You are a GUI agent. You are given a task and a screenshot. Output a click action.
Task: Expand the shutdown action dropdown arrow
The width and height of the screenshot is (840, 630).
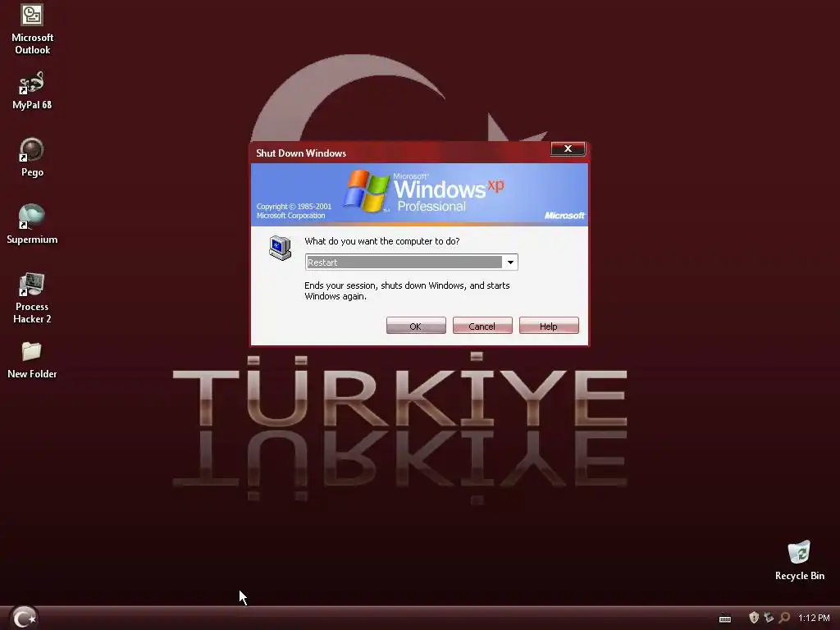click(x=510, y=262)
